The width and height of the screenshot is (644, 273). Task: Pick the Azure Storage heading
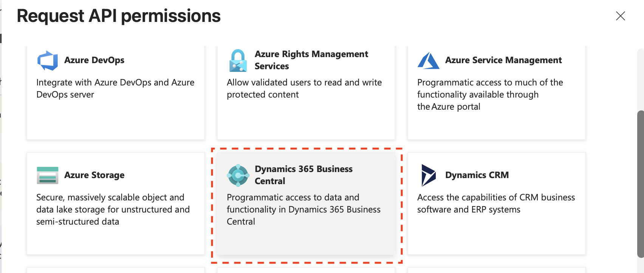94,175
